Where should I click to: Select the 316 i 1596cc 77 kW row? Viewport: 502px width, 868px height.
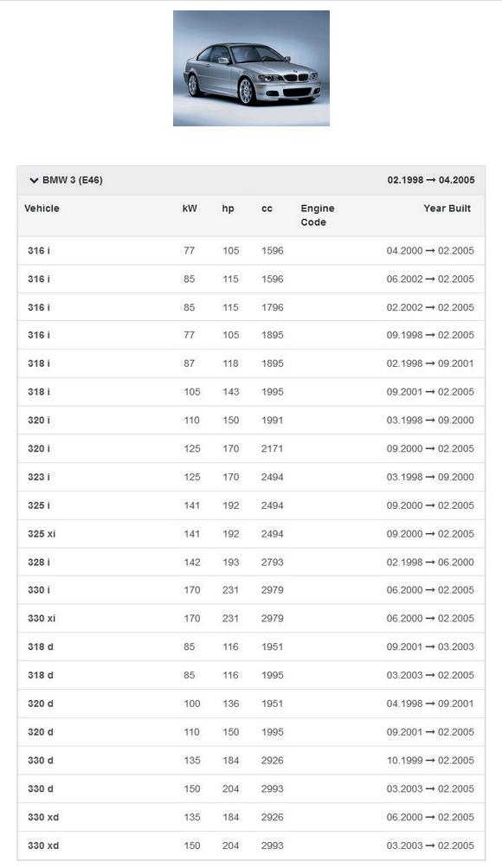point(251,251)
